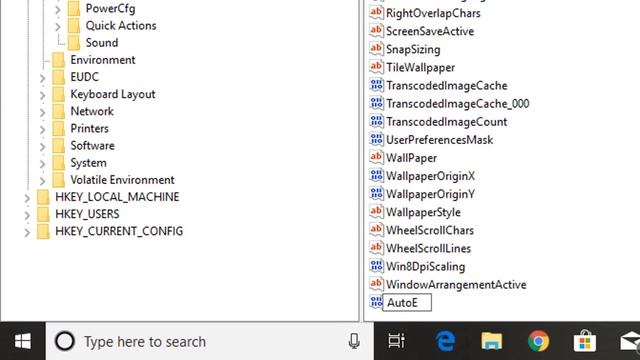The width and height of the screenshot is (640, 360).
Task: Open Microsoft Store from the taskbar
Action: [585, 341]
